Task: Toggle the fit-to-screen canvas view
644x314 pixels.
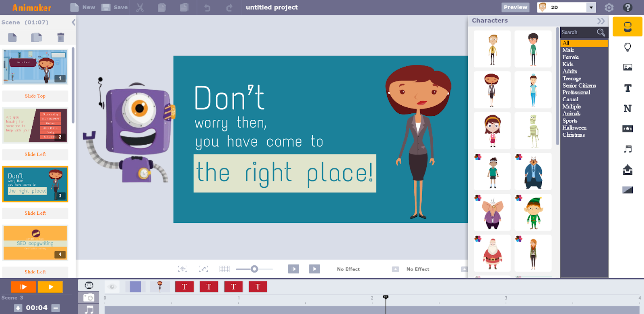Action: click(203, 269)
